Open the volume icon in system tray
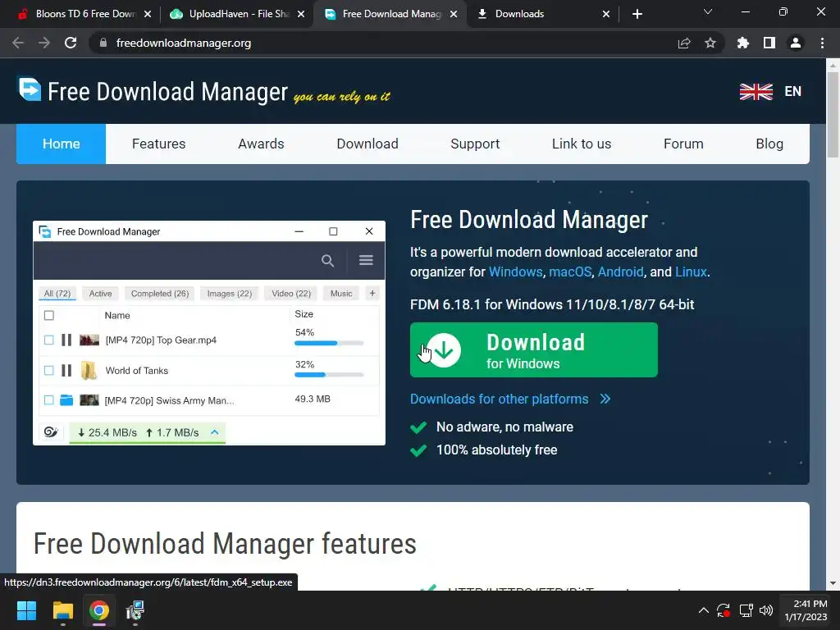 pos(766,610)
